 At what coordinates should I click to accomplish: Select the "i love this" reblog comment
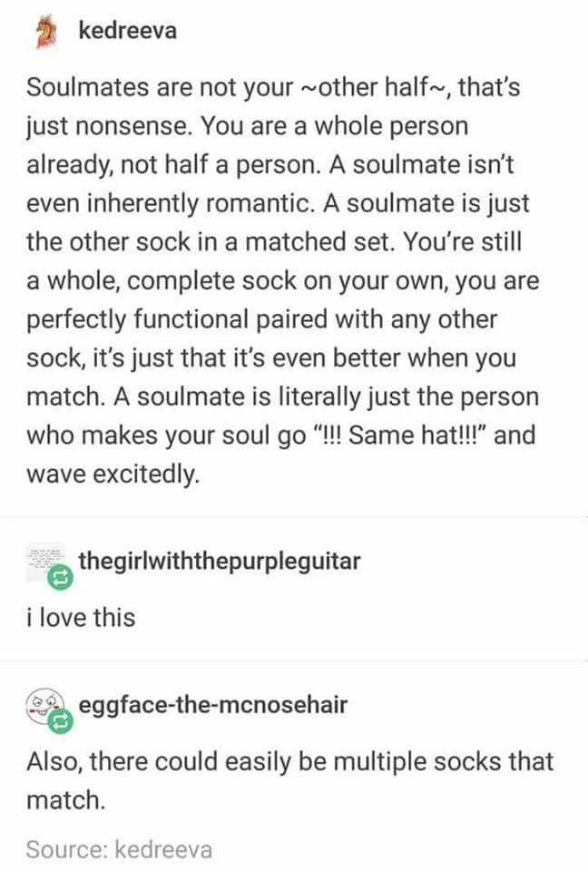[81, 618]
